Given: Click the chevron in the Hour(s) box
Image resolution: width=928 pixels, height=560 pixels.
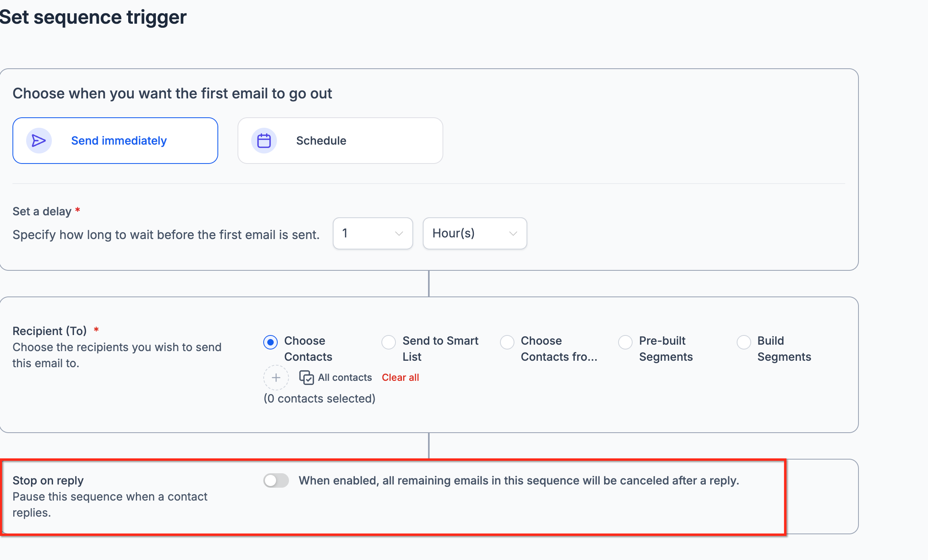Looking at the screenshot, I should [x=513, y=234].
